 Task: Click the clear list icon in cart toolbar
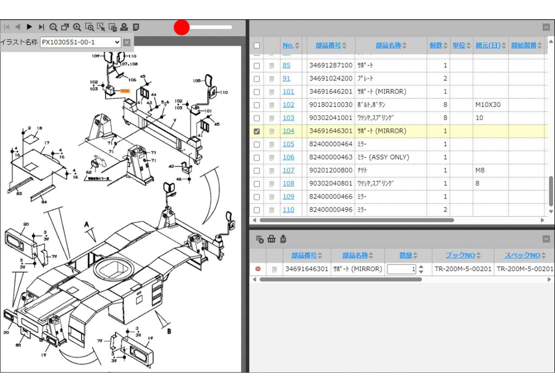click(x=259, y=239)
